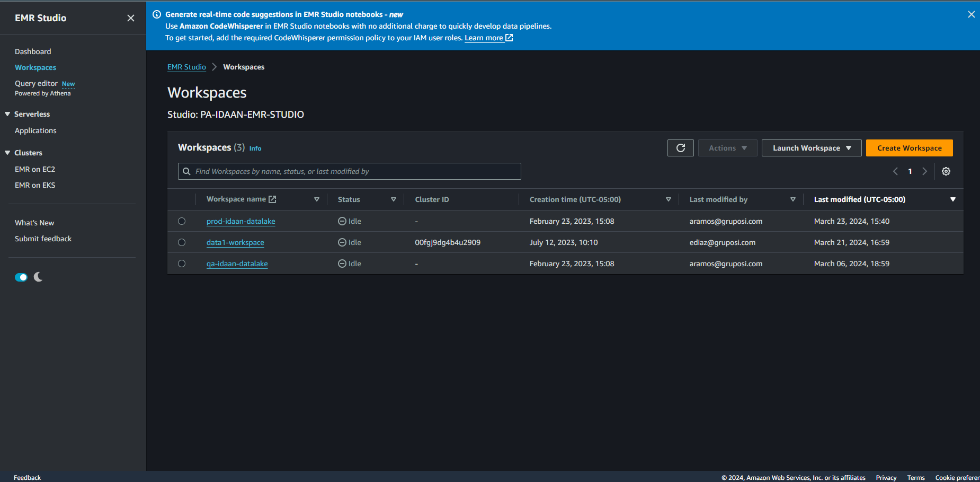This screenshot has height=482, width=980.
Task: Go to previous page of workspaces
Action: tap(895, 171)
